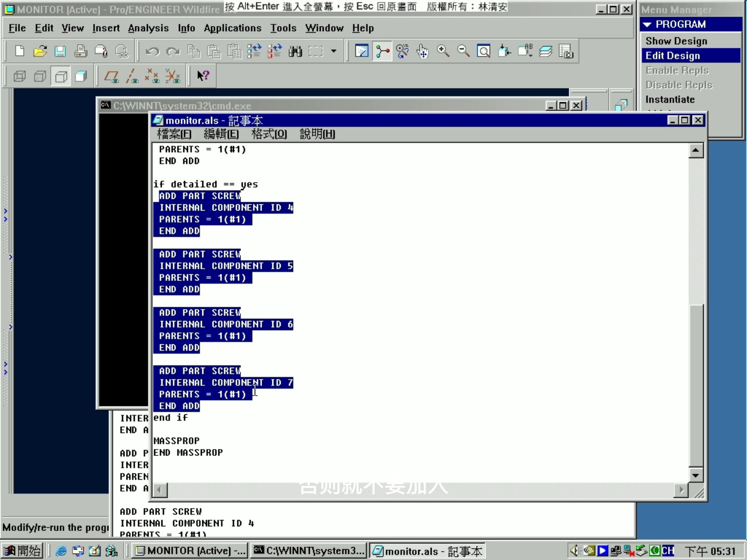This screenshot has height=560, width=747.
Task: Redo the last undone operation
Action: pos(173,51)
